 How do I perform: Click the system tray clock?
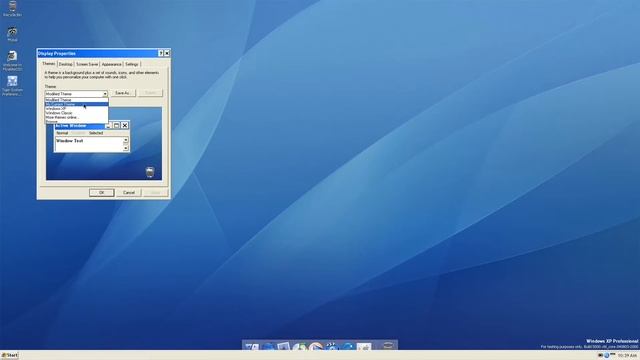click(x=627, y=356)
